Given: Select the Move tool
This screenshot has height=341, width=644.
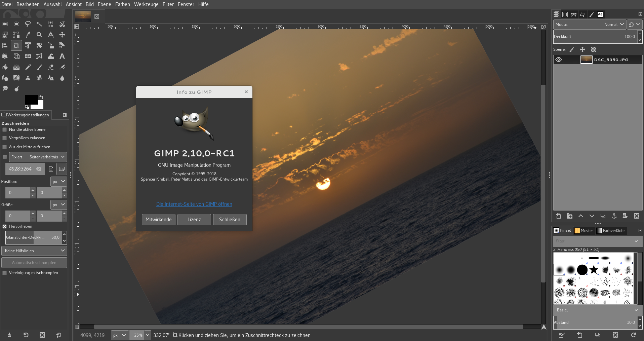Looking at the screenshot, I should tap(62, 35).
